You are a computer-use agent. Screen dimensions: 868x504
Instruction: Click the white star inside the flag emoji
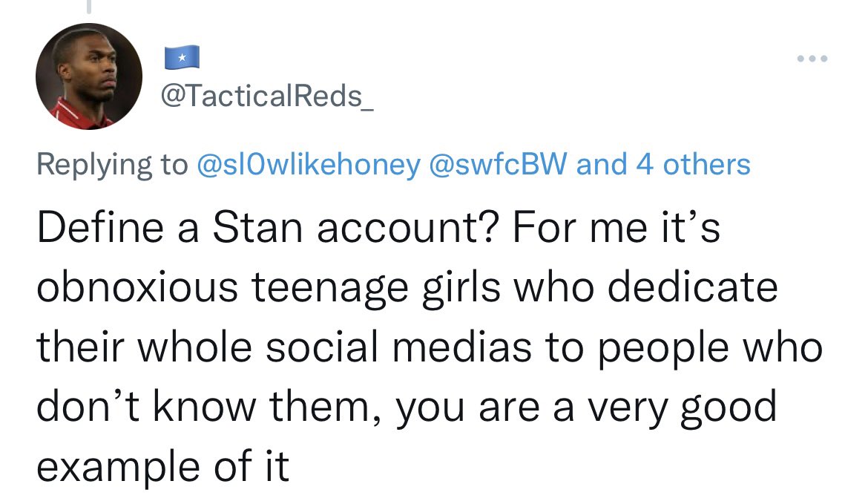tap(182, 57)
